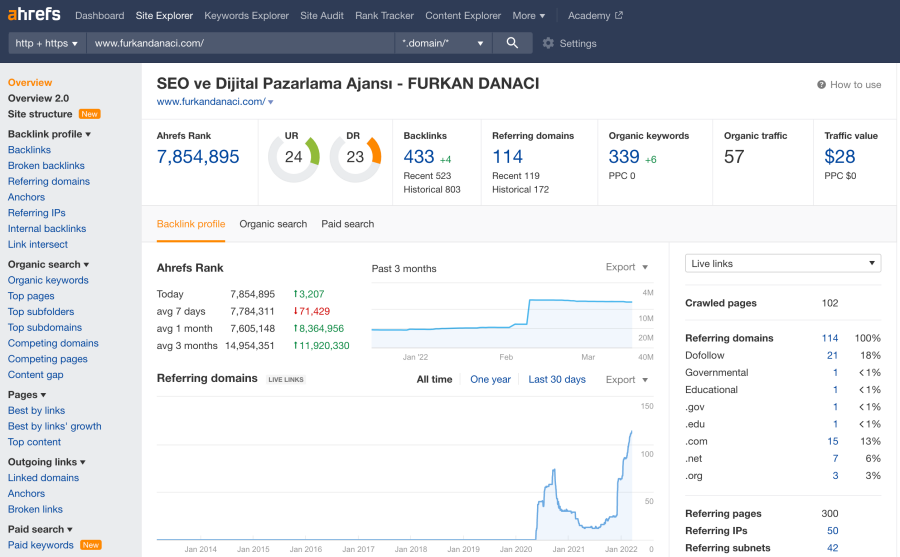Viewport: 900px width, 557px height.
Task: Collapse the Backlink profile sidebar section
Action: point(49,134)
